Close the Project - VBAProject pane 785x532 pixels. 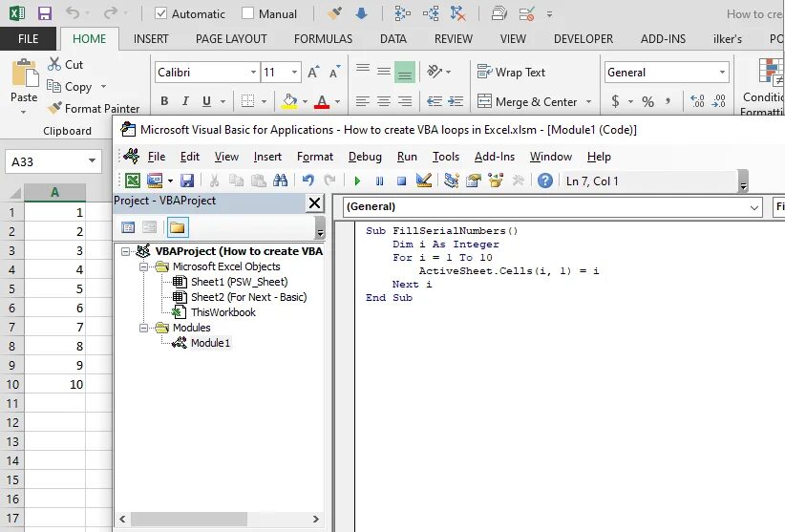point(314,202)
